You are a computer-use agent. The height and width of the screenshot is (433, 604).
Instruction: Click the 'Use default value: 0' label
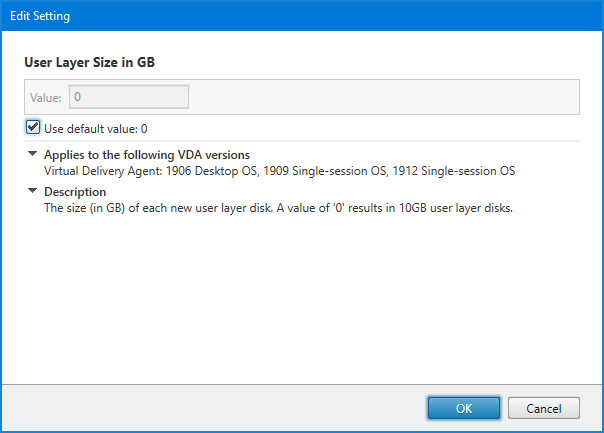(96, 129)
